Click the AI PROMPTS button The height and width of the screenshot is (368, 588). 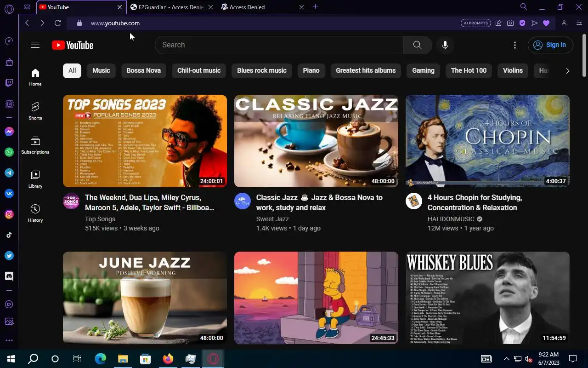476,23
